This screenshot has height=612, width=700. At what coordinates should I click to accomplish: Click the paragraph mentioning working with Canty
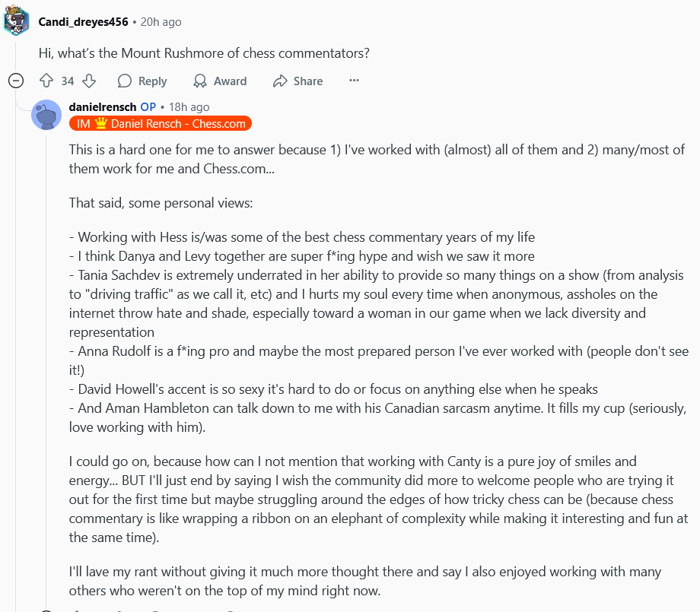pos(379,499)
